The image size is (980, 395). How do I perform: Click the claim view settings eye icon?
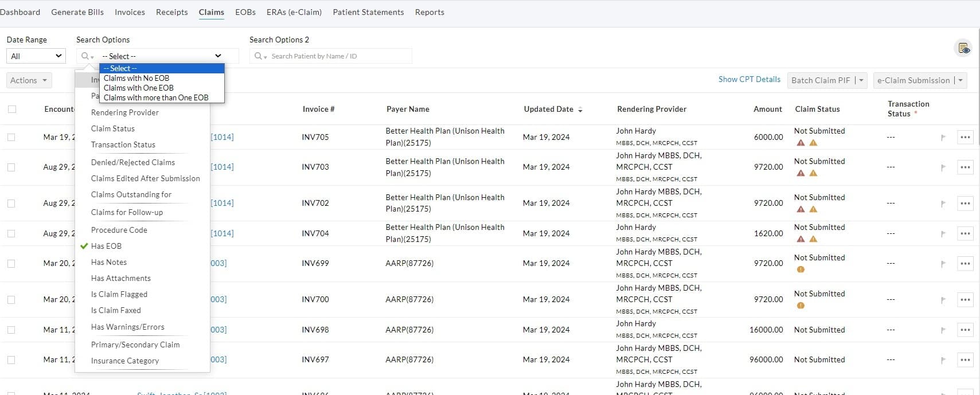point(964,49)
